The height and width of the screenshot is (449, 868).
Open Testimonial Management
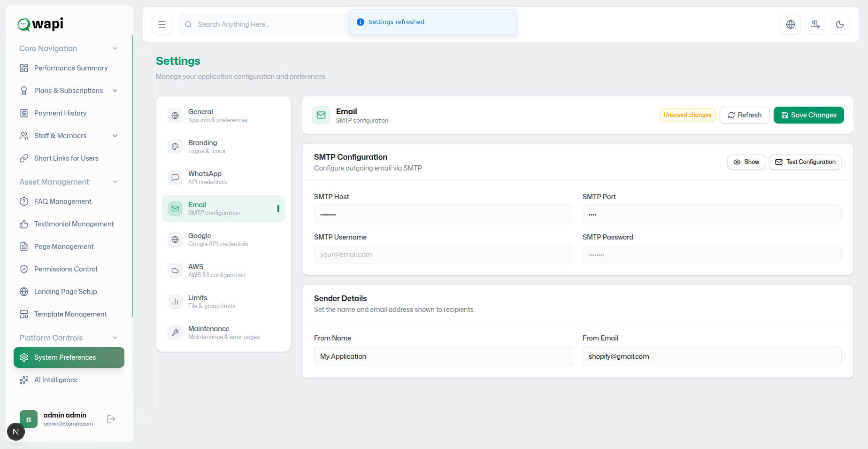pyautogui.click(x=69, y=224)
